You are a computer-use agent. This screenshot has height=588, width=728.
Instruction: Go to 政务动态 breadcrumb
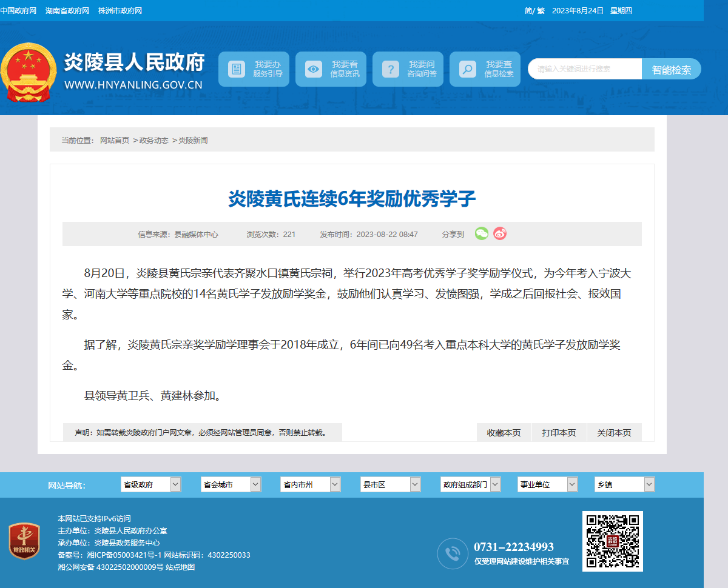(x=154, y=141)
